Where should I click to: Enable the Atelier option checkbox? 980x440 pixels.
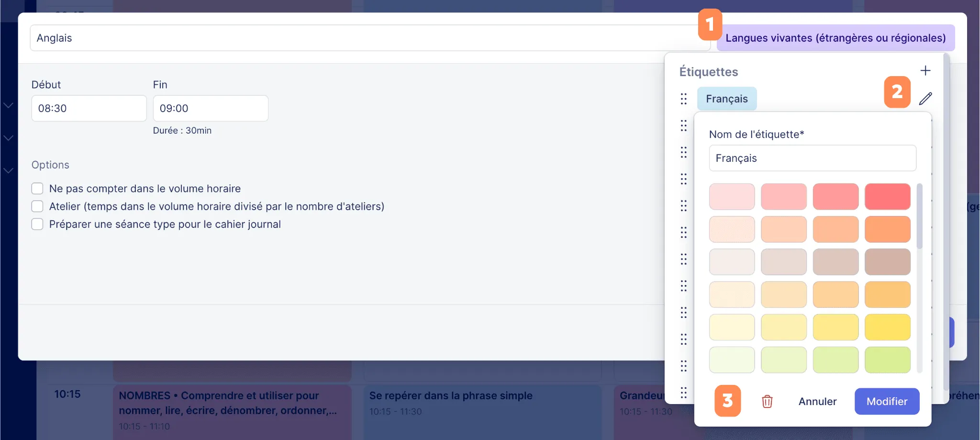coord(37,206)
